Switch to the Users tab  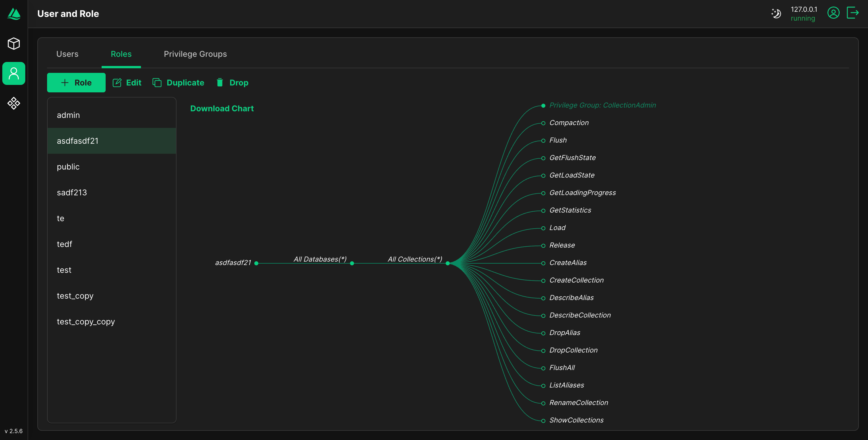point(67,54)
